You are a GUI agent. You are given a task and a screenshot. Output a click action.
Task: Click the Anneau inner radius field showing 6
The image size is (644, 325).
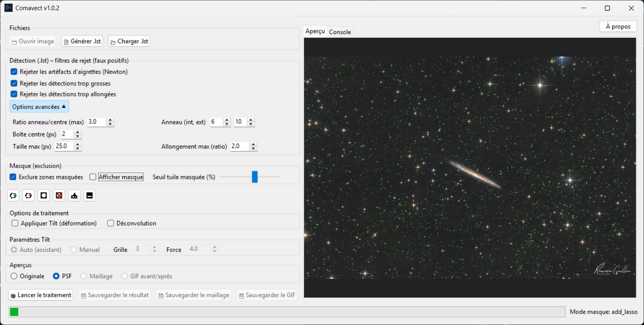click(x=216, y=122)
